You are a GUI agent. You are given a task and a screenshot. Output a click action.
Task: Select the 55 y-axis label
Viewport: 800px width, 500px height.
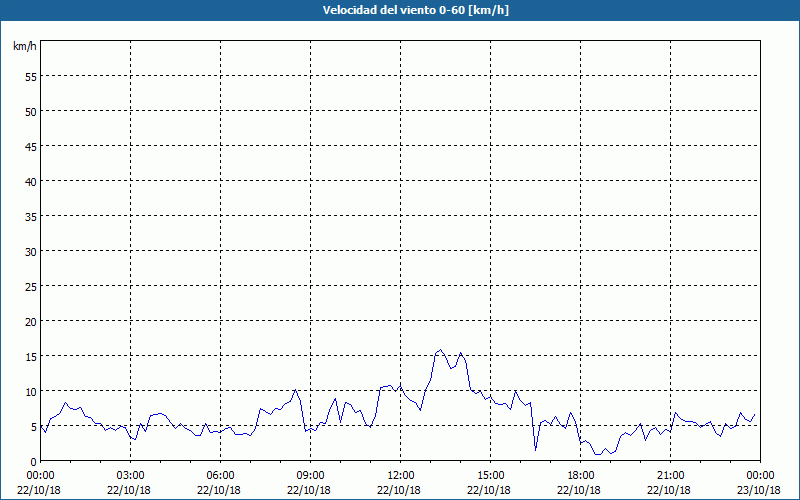[x=31, y=77]
